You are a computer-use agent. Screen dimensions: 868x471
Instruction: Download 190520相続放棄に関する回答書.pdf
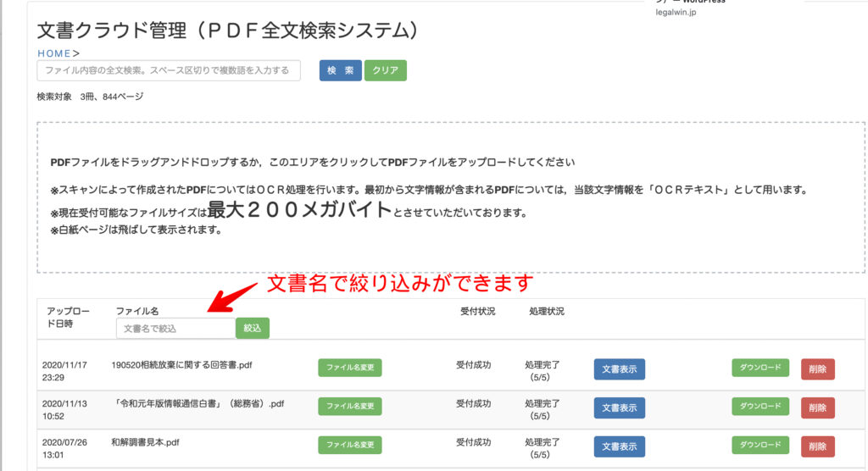coord(759,368)
